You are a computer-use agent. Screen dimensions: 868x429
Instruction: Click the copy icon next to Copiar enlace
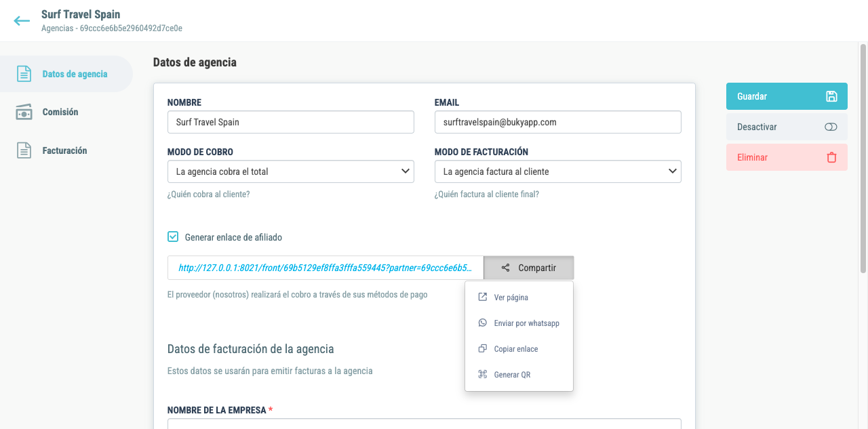click(x=483, y=348)
